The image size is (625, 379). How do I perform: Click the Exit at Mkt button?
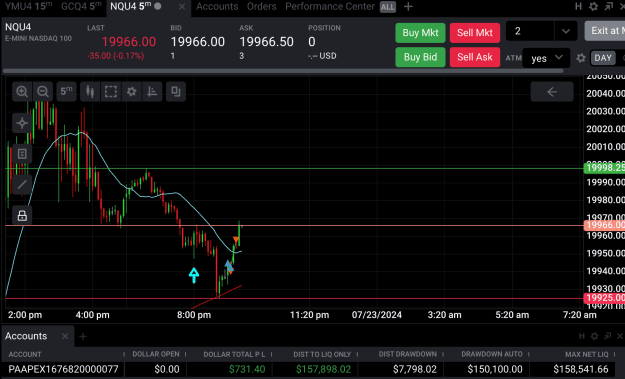[605, 31]
